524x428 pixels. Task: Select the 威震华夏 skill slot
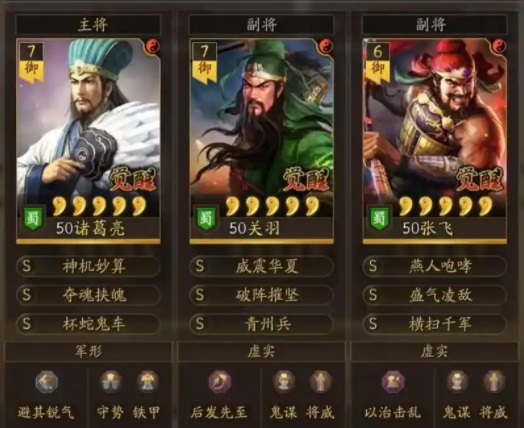261,266
